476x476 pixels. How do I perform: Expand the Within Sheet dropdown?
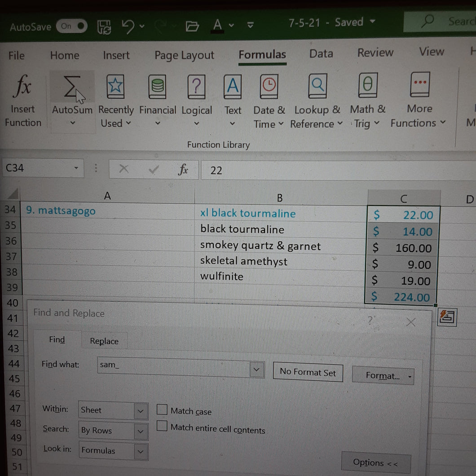pos(141,411)
